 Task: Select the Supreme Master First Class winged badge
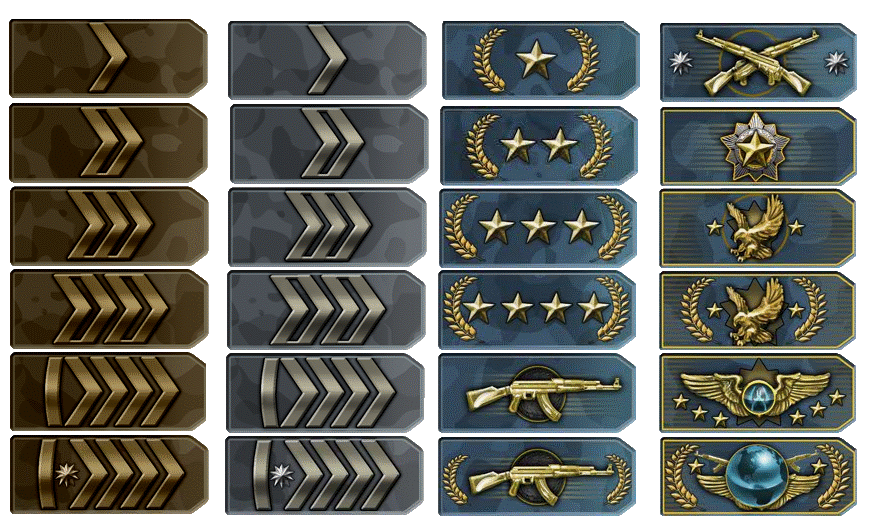[x=758, y=393]
